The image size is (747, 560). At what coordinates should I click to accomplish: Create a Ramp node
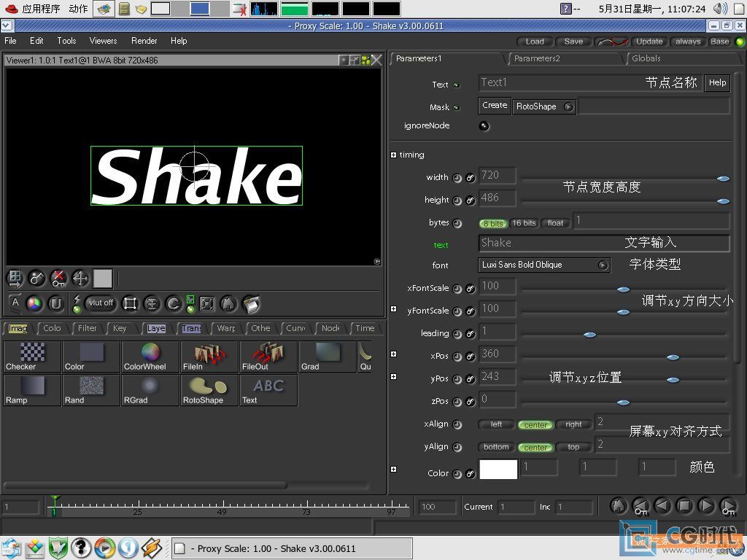pos(32,390)
